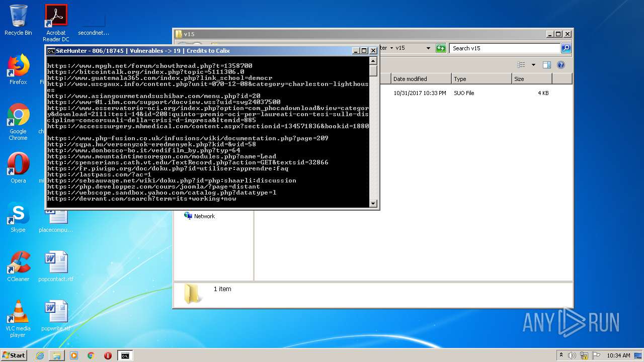The height and width of the screenshot is (362, 644).
Task: Open the Recycle Bin desktop icon
Action: pos(18,20)
